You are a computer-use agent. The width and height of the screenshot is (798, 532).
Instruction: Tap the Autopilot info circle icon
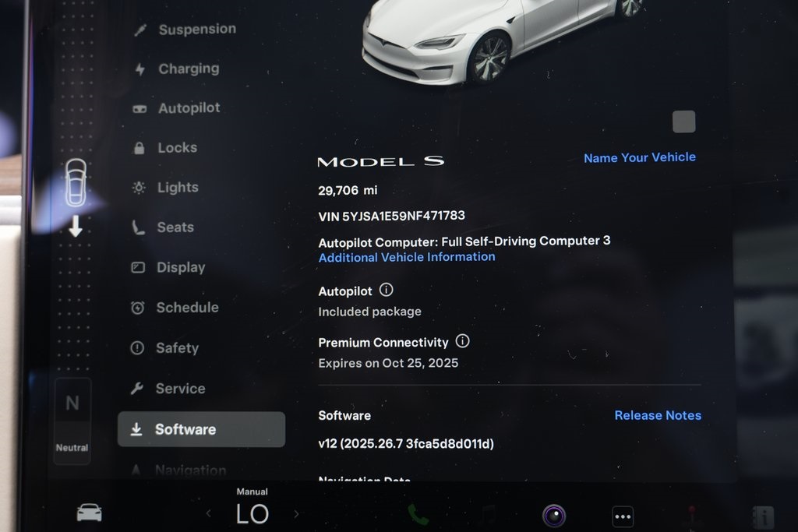coord(387,290)
